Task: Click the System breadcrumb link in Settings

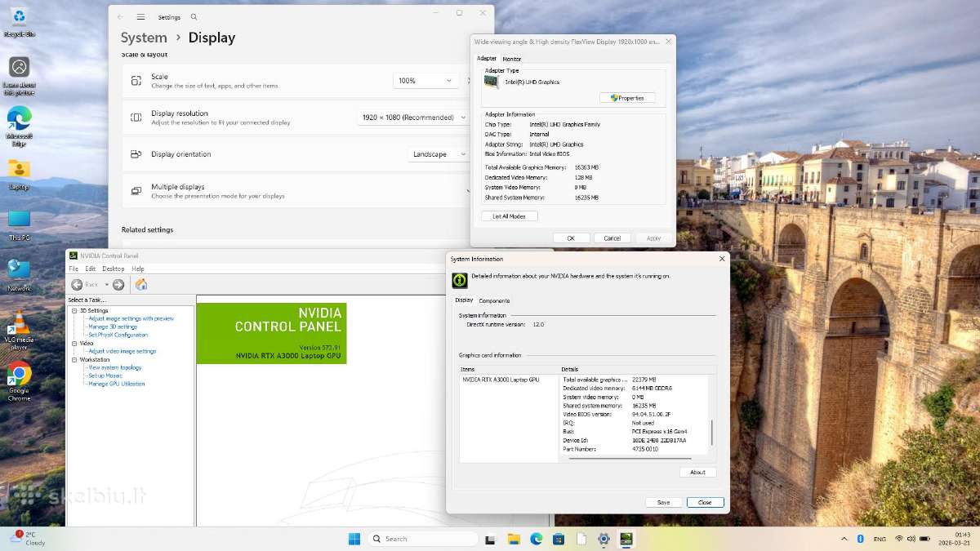Action: (x=144, y=38)
